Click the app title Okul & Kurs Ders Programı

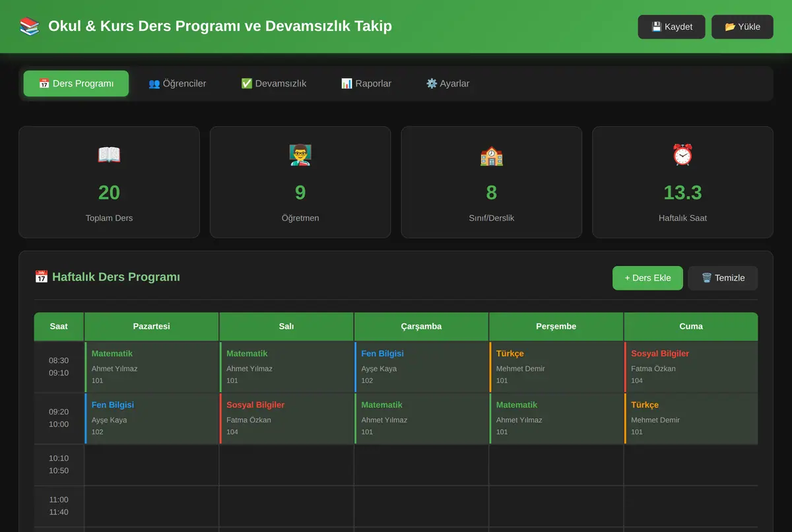pyautogui.click(x=220, y=26)
